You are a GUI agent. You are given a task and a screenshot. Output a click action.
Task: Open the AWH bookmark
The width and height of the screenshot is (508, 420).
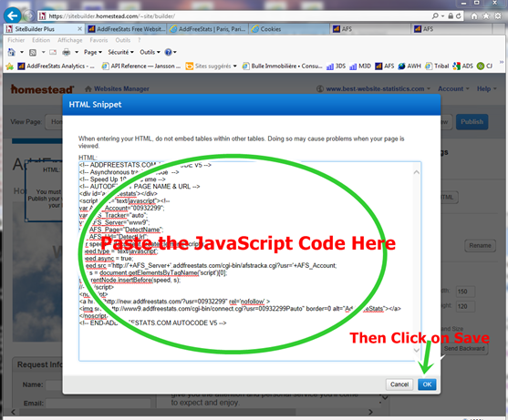(410, 67)
